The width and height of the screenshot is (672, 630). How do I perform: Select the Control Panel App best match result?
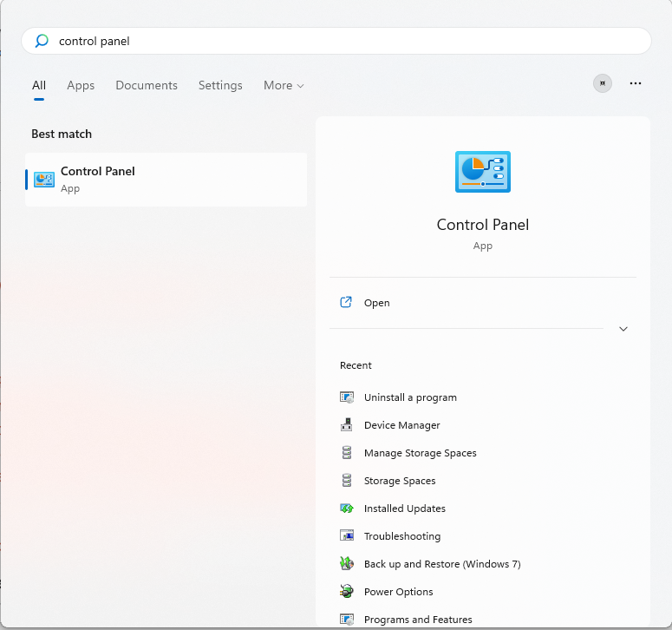tap(166, 180)
